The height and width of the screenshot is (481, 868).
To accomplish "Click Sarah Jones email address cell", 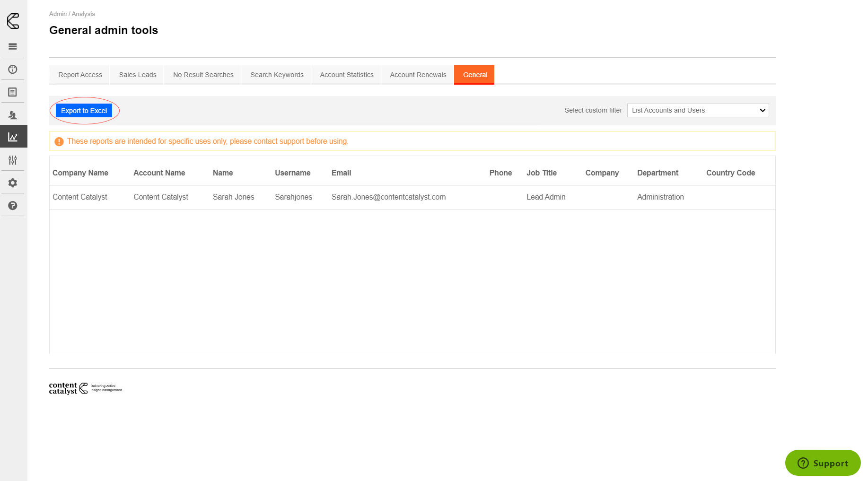I will coord(388,197).
